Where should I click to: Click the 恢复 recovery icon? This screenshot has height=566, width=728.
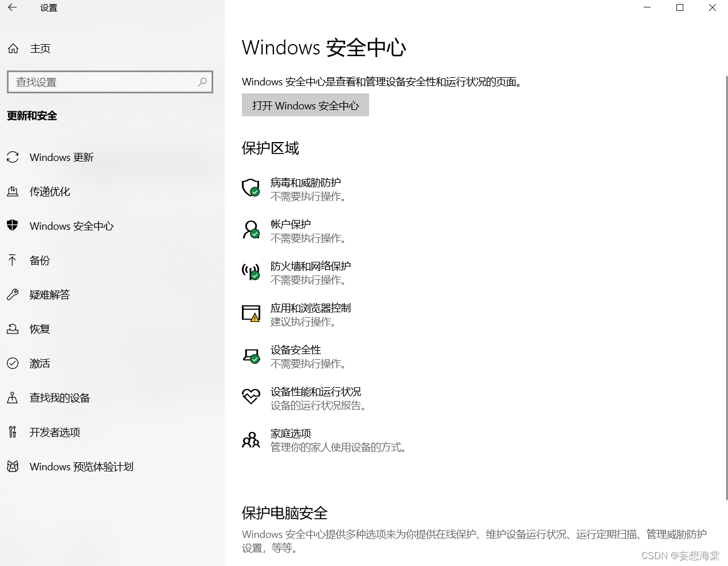coord(13,329)
